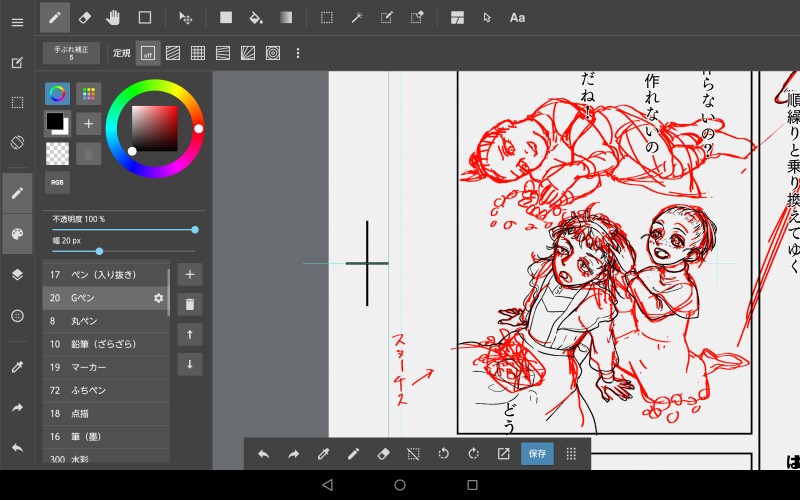Select the Eraser tool in top toolbar

tap(85, 17)
